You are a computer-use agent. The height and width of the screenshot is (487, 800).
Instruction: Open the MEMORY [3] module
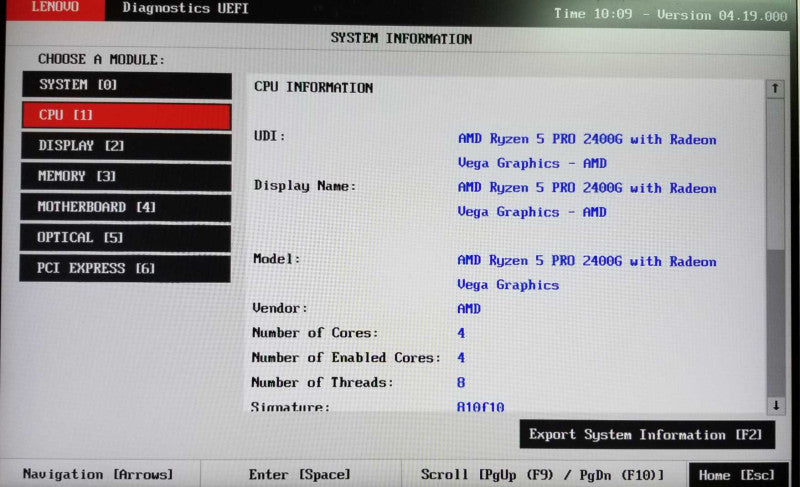click(x=126, y=177)
